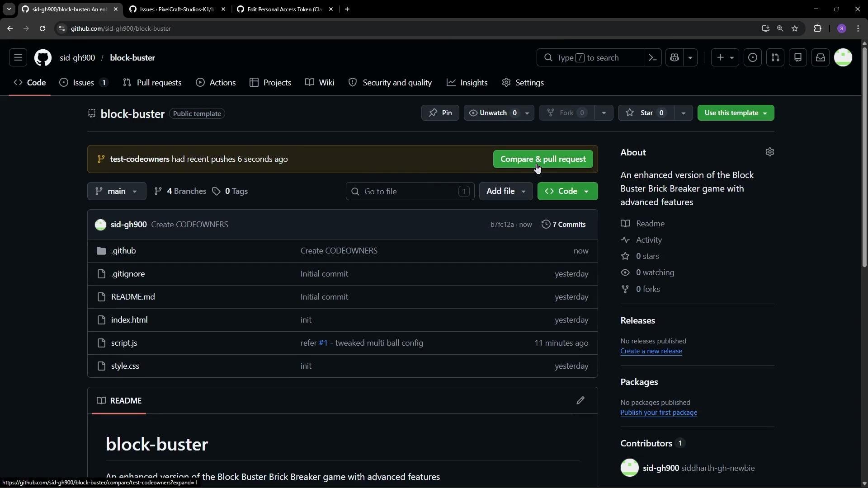868x488 pixels.
Task: Focus the Go to file search field
Action: (x=410, y=192)
